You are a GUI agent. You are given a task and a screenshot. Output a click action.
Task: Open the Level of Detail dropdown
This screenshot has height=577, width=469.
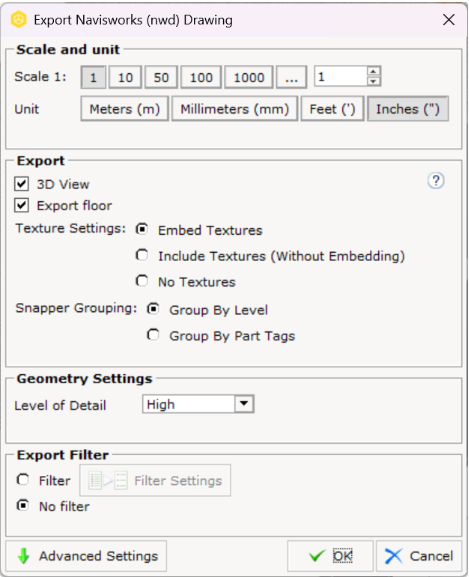click(x=244, y=404)
